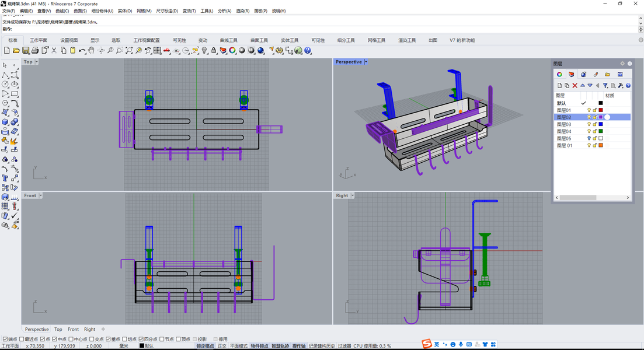Click the Undo arrow icon
Screen dimensions: 644x350
click(82, 51)
